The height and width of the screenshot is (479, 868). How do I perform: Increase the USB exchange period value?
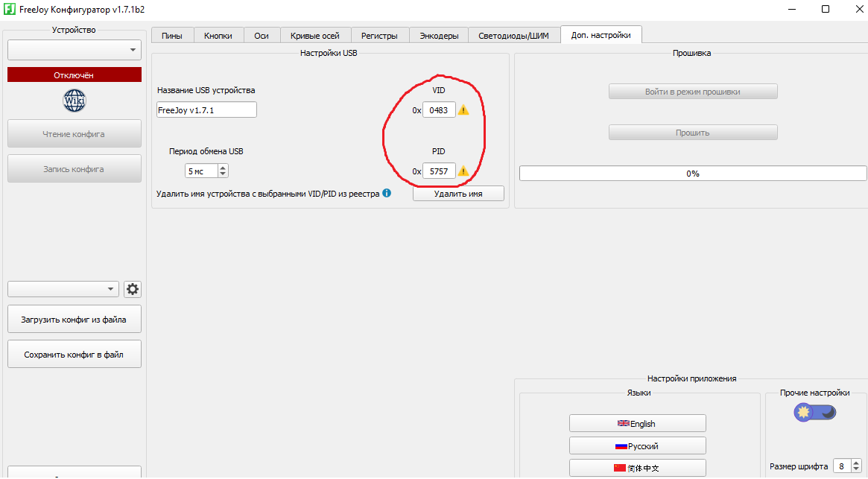coord(223,168)
